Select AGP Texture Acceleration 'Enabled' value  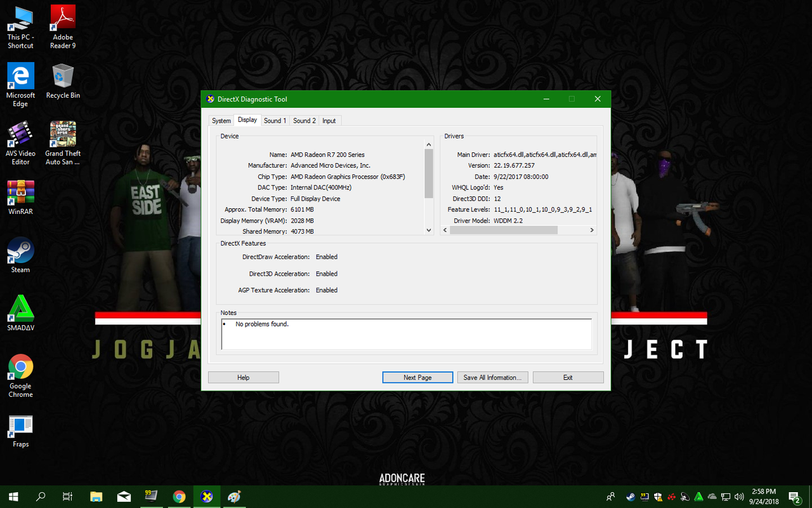[327, 290]
